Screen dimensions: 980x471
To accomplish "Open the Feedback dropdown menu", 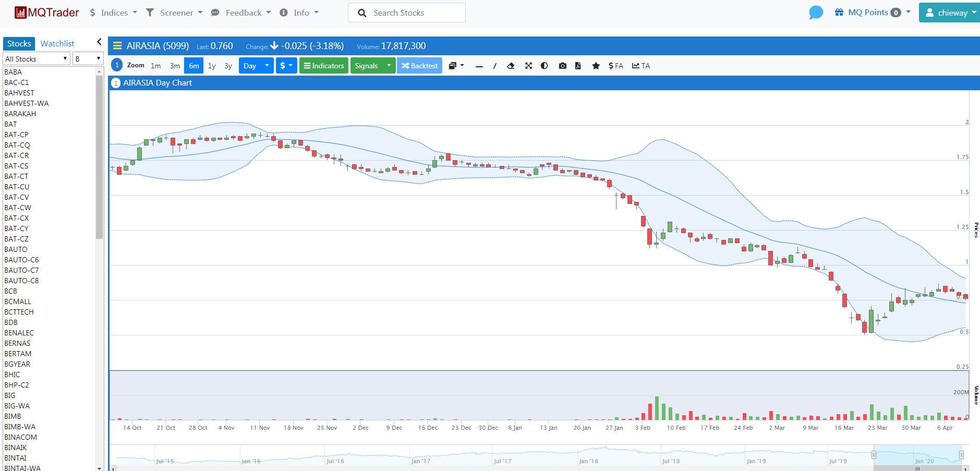I will pyautogui.click(x=241, y=13).
